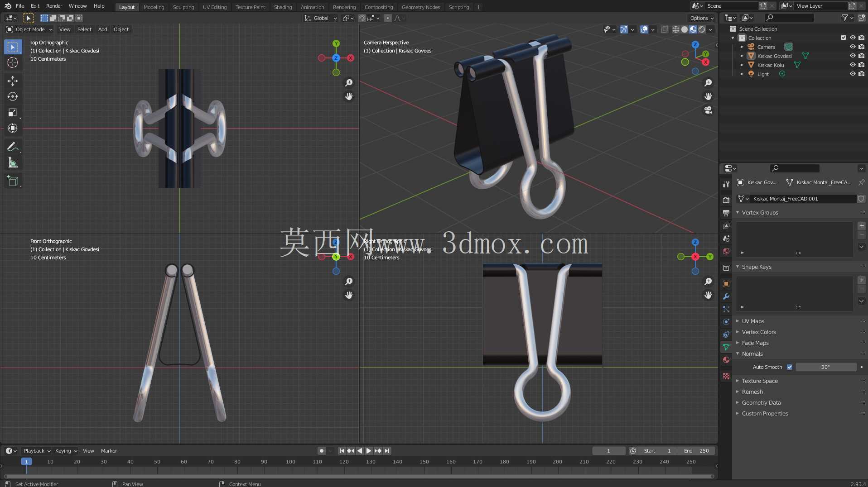Click zoom icon in Top Orthographic viewport

(349, 83)
